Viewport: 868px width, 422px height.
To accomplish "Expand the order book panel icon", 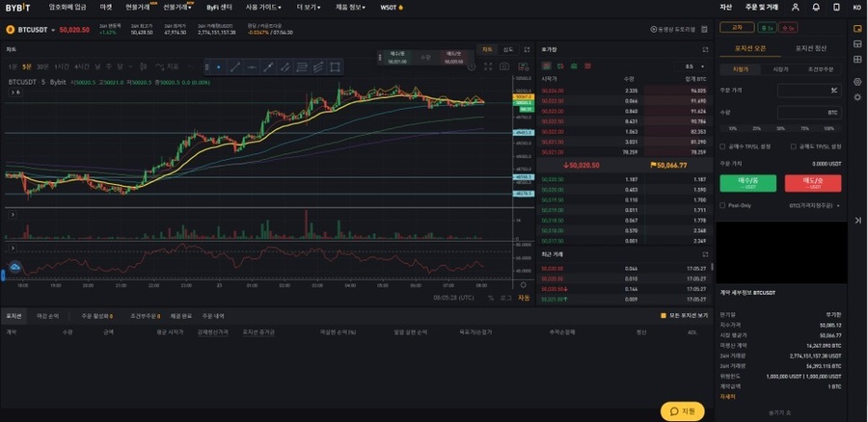I will (x=705, y=49).
